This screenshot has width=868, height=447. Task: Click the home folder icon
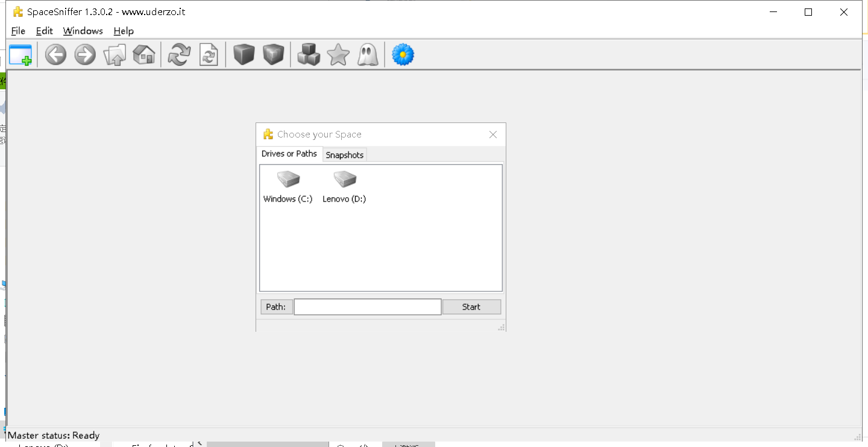click(x=144, y=55)
